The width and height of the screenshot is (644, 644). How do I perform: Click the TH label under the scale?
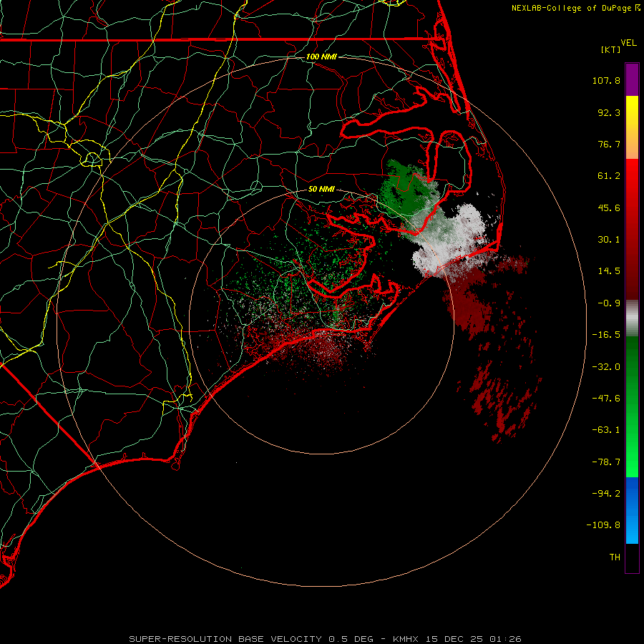point(615,557)
